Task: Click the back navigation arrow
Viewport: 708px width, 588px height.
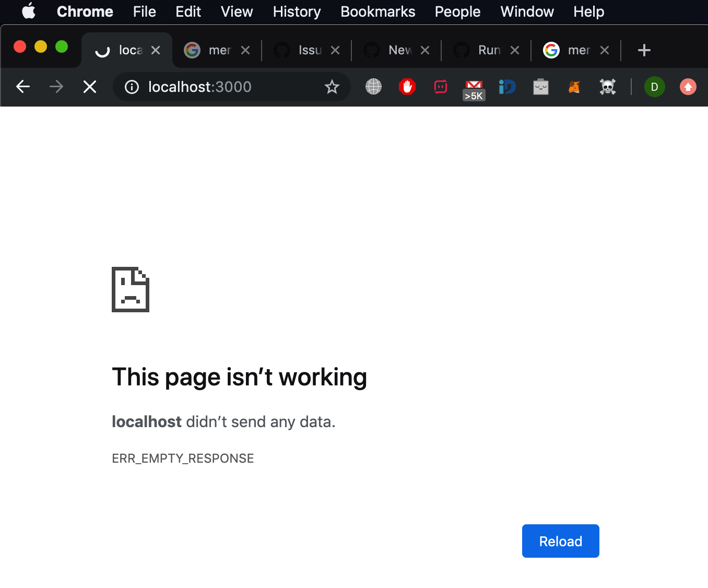Action: coord(23,87)
